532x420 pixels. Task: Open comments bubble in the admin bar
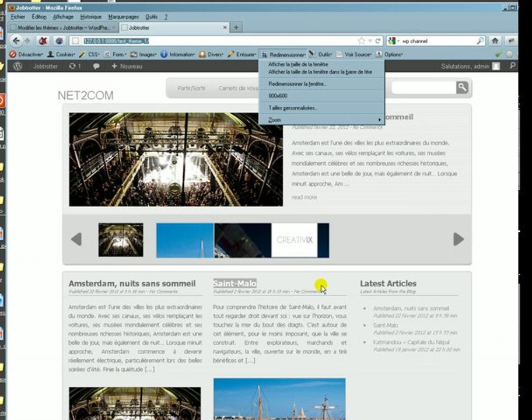[96, 66]
